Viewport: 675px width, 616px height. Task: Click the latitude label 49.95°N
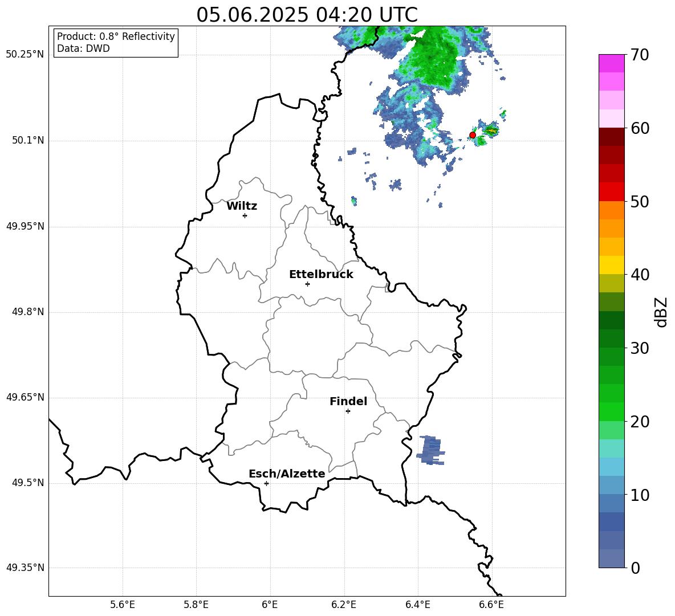pyautogui.click(x=25, y=226)
